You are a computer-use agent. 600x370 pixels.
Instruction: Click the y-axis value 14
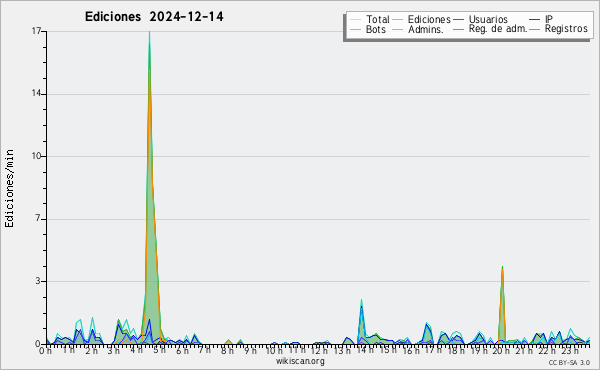pyautogui.click(x=36, y=94)
